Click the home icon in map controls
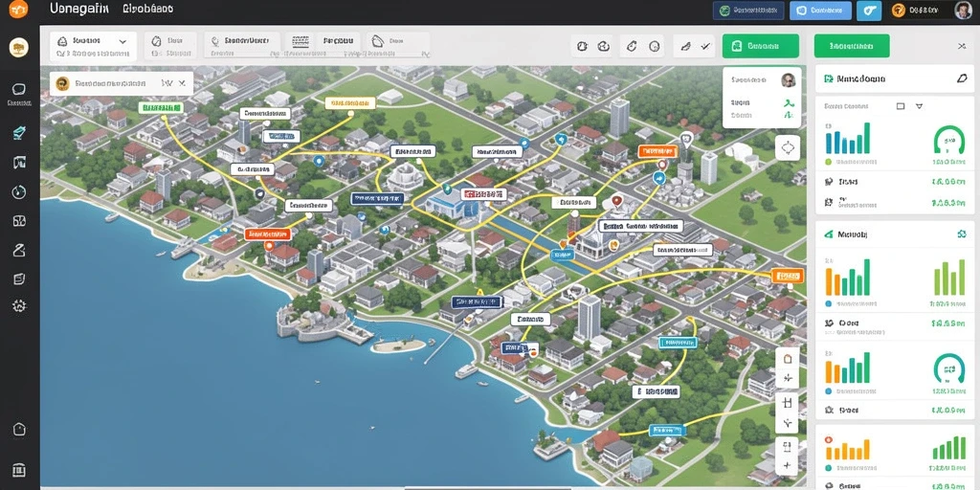The width and height of the screenshot is (980, 490). point(788,359)
